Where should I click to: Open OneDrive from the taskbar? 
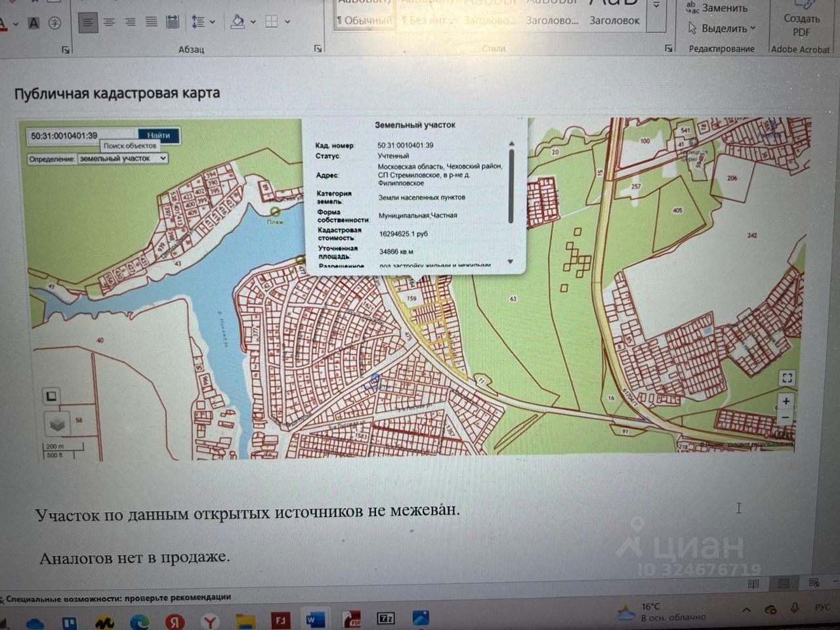(35, 622)
